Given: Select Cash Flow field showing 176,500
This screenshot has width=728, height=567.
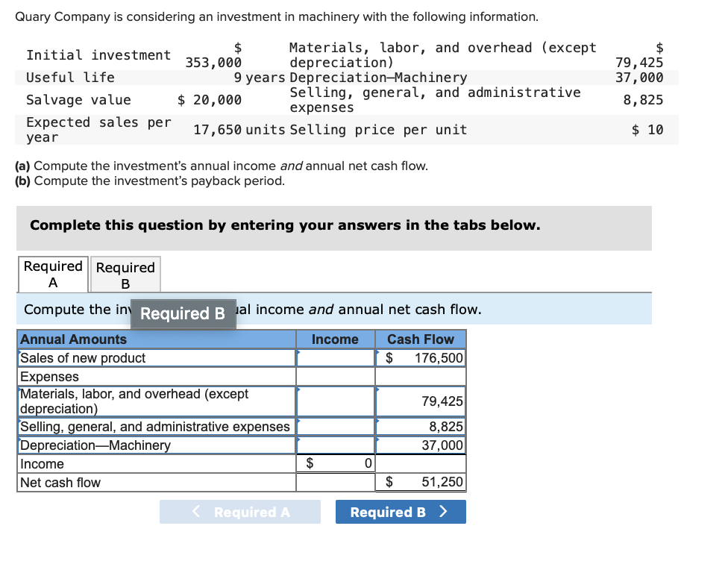Looking at the screenshot, I should coord(420,358).
